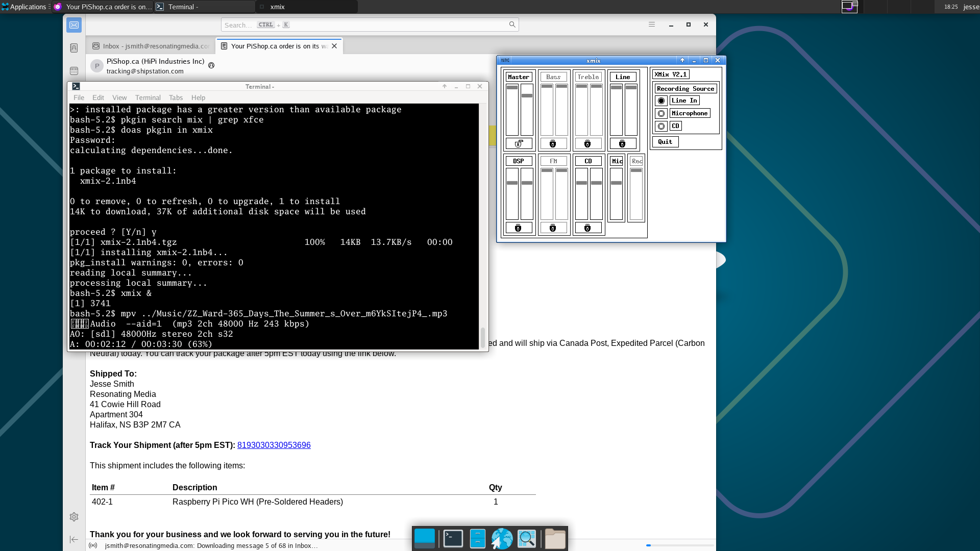Open the Terminal File menu
Screen dimensions: 980x551
(79, 97)
